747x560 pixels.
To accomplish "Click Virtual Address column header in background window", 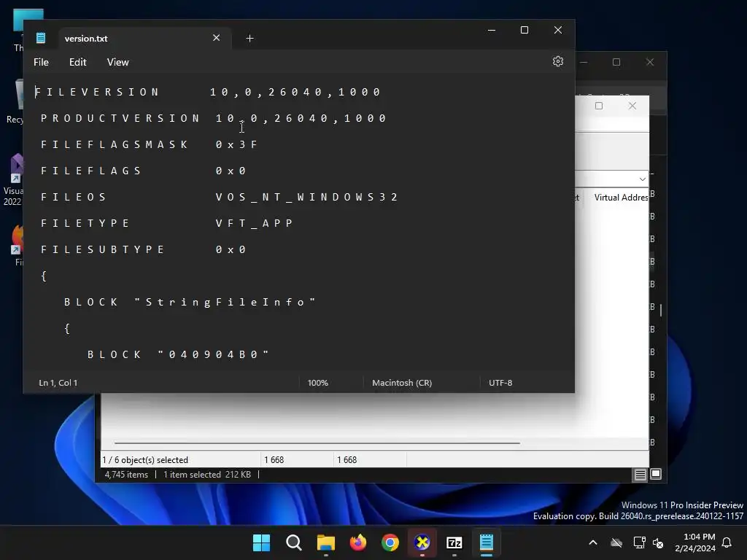I will click(621, 197).
